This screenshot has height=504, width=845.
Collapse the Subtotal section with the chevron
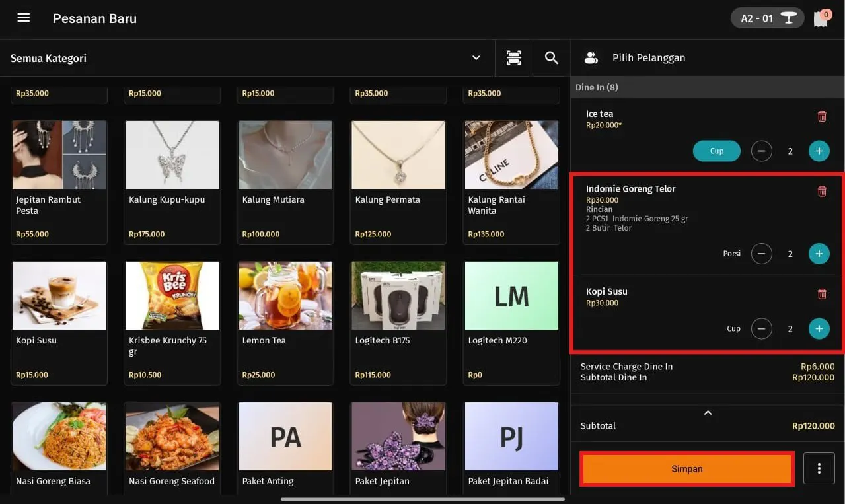coord(707,412)
